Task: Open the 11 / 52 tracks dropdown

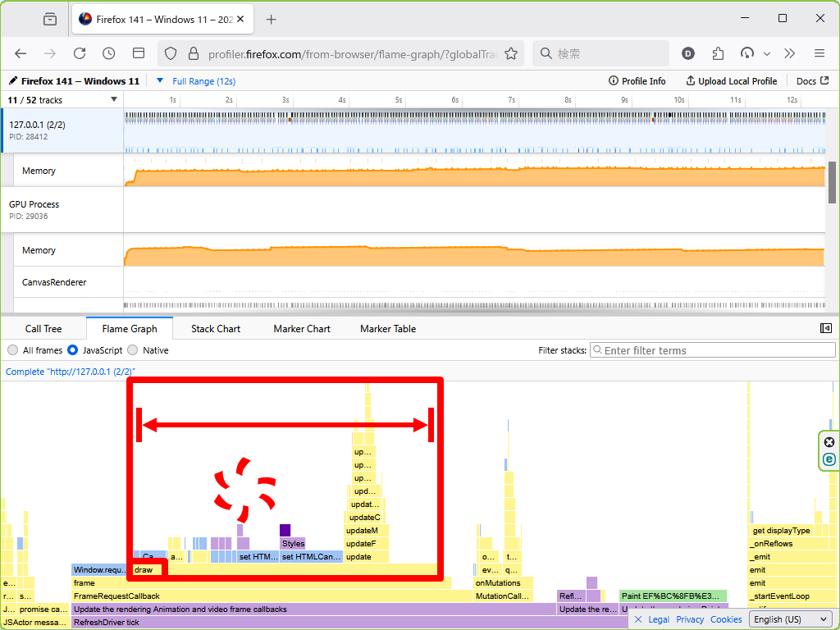Action: click(x=62, y=99)
